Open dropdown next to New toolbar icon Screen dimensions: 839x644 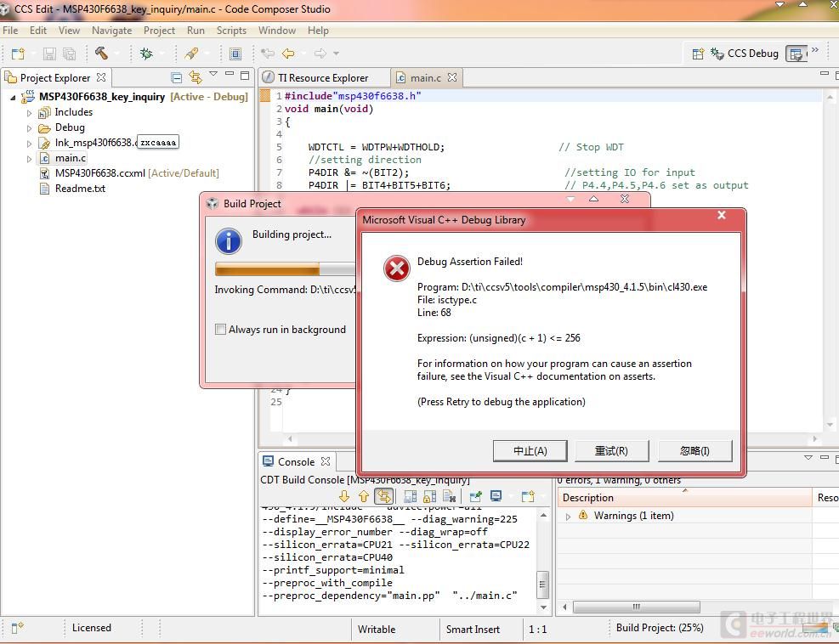(32, 54)
